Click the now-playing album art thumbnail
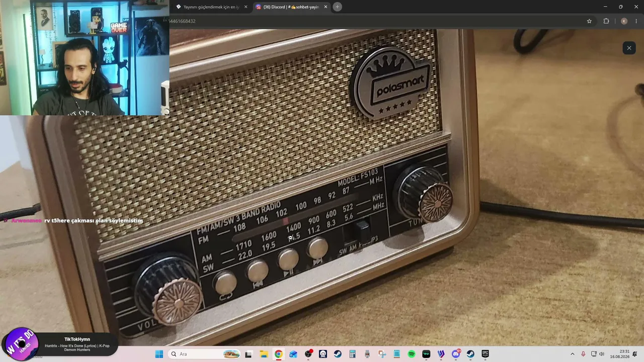The width and height of the screenshot is (644, 362). (21, 344)
